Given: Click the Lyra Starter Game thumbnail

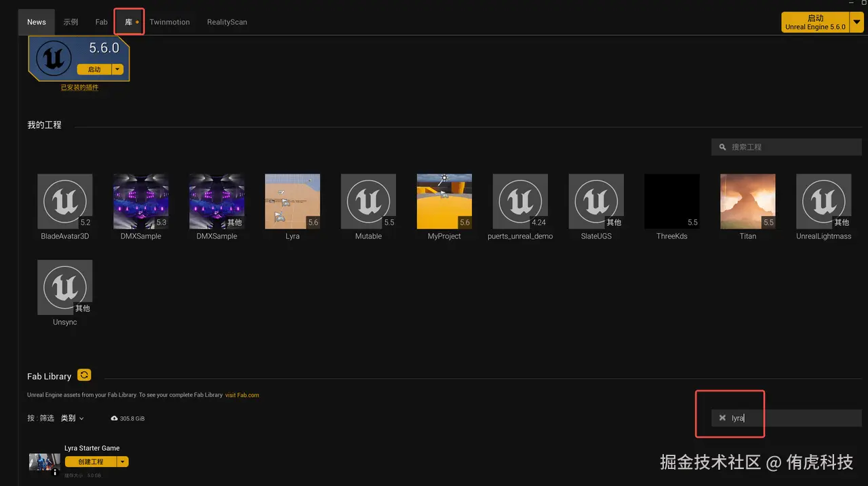Looking at the screenshot, I should (45, 462).
